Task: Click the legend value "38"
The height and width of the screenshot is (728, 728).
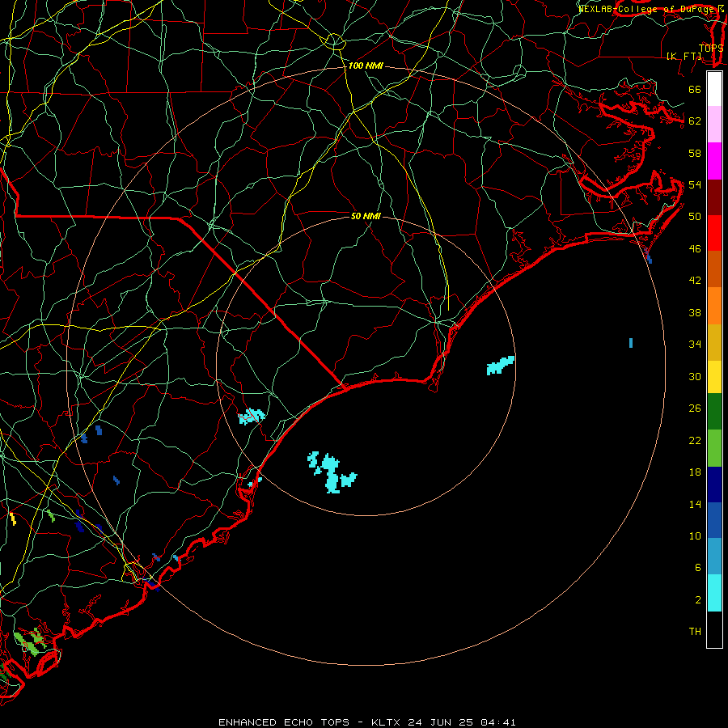Action: tap(695, 313)
